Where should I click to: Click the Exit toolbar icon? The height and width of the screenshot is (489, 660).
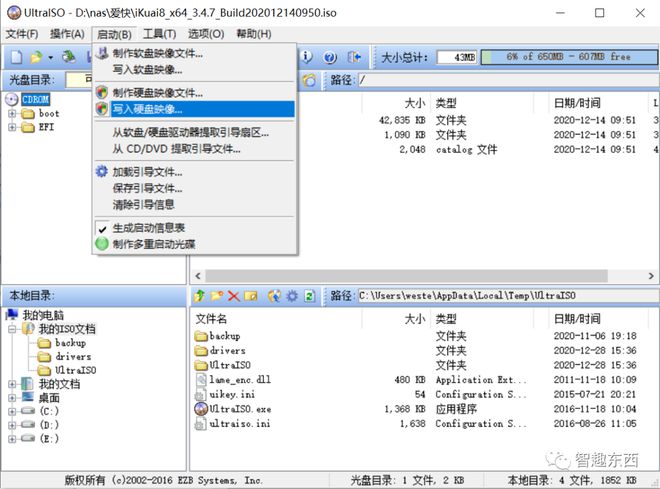click(x=354, y=57)
